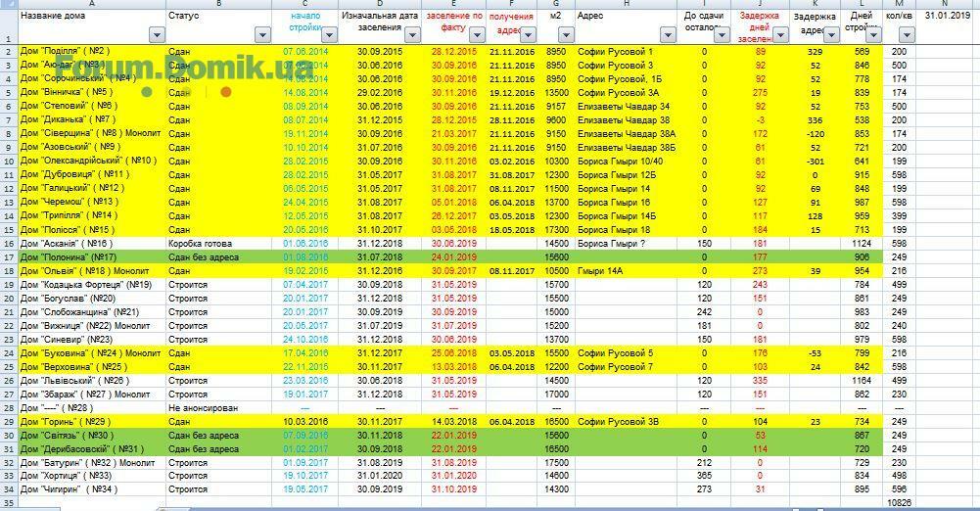Select column N header
The image size is (980, 511).
pyautogui.click(x=945, y=4)
